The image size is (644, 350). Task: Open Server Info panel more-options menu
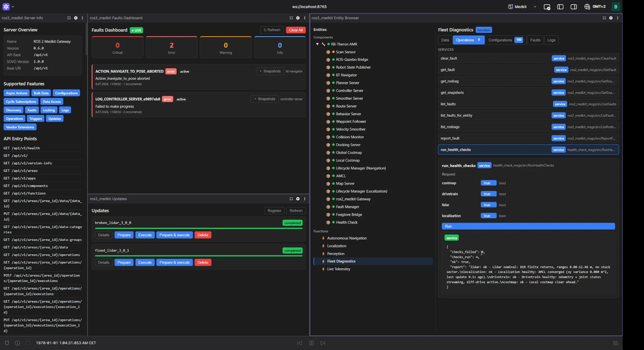tap(82, 18)
